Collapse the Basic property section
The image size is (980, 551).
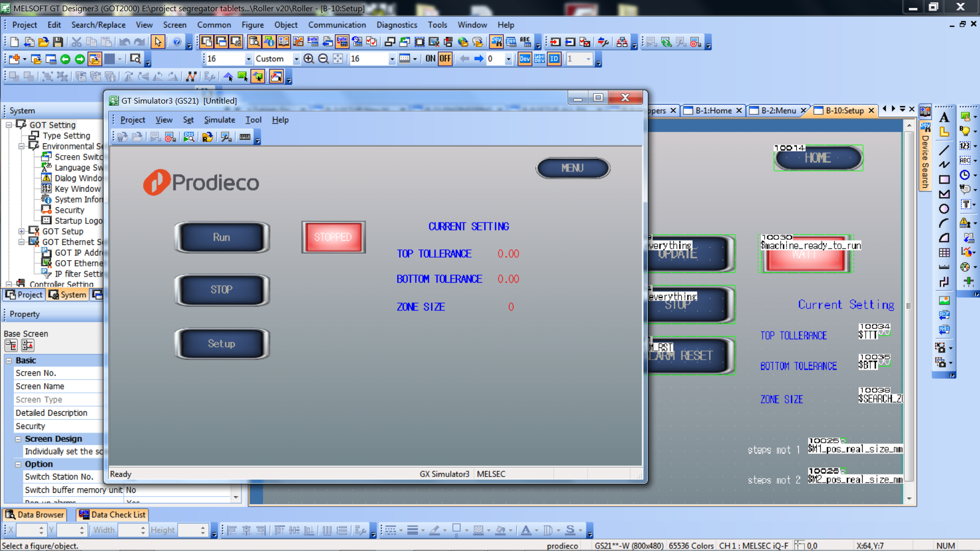point(9,361)
